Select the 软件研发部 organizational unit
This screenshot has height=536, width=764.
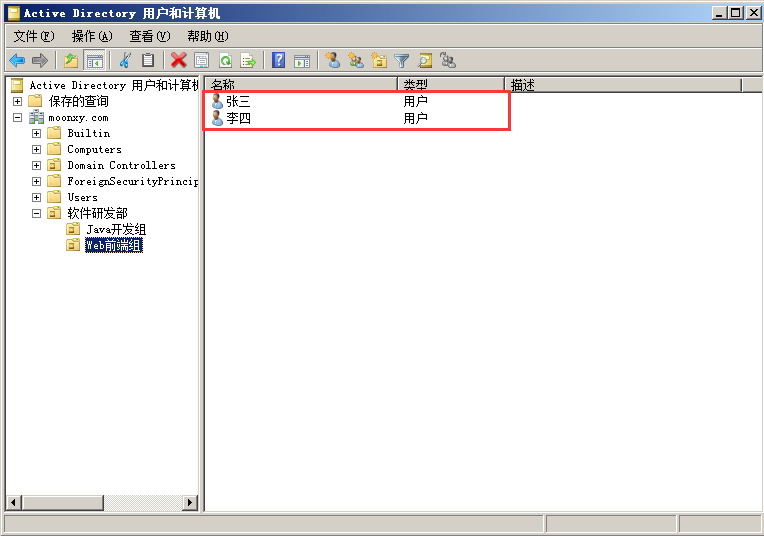97,213
